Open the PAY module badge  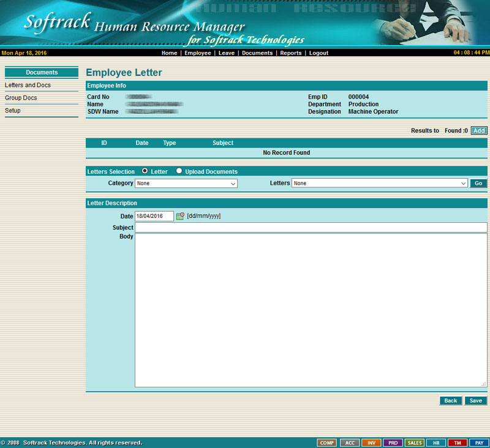479,442
